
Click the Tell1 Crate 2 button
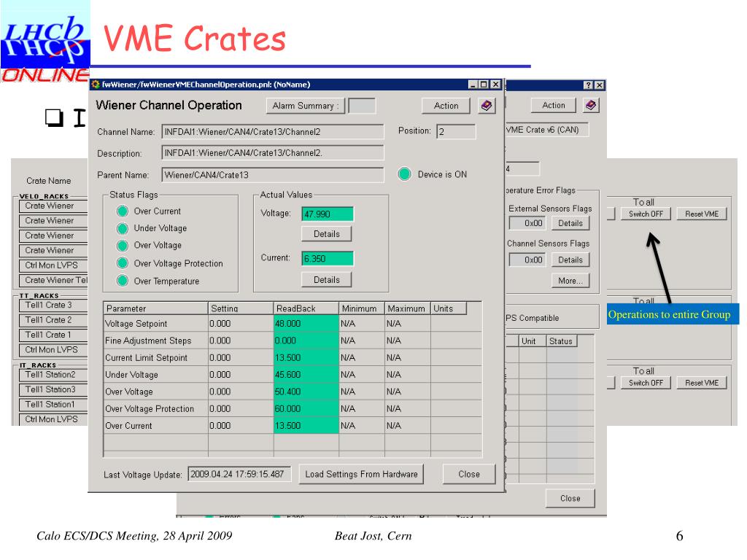53,319
